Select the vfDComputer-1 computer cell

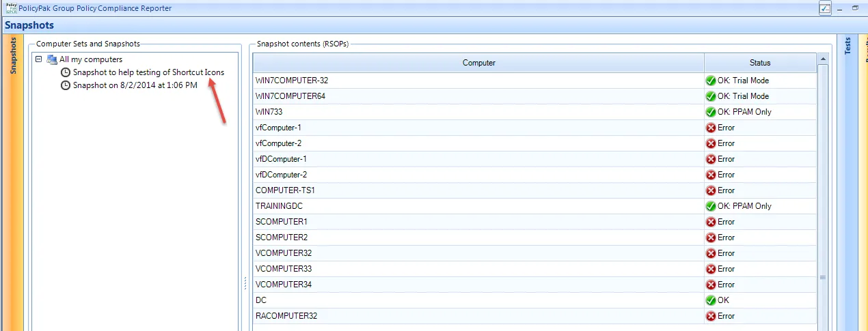(478, 159)
